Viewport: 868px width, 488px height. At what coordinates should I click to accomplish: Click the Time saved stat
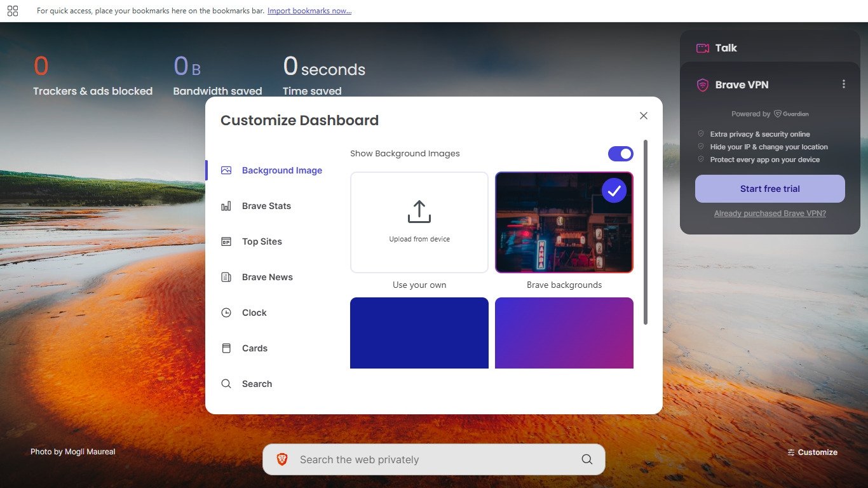click(x=324, y=76)
